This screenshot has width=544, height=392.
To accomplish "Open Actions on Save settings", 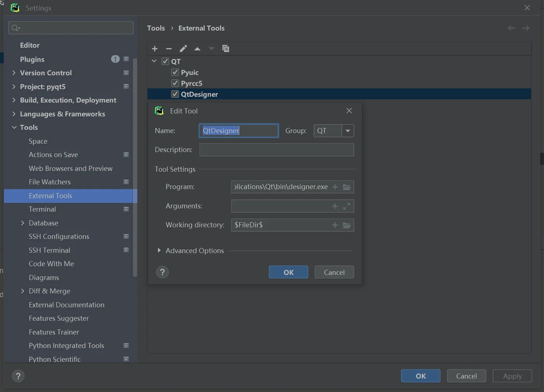I will pyautogui.click(x=53, y=154).
